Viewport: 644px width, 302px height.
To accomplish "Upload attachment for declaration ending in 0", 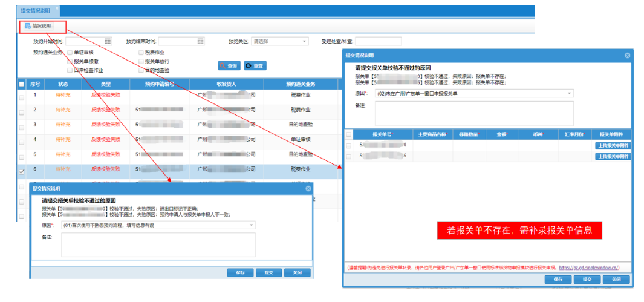I will pyautogui.click(x=613, y=145).
